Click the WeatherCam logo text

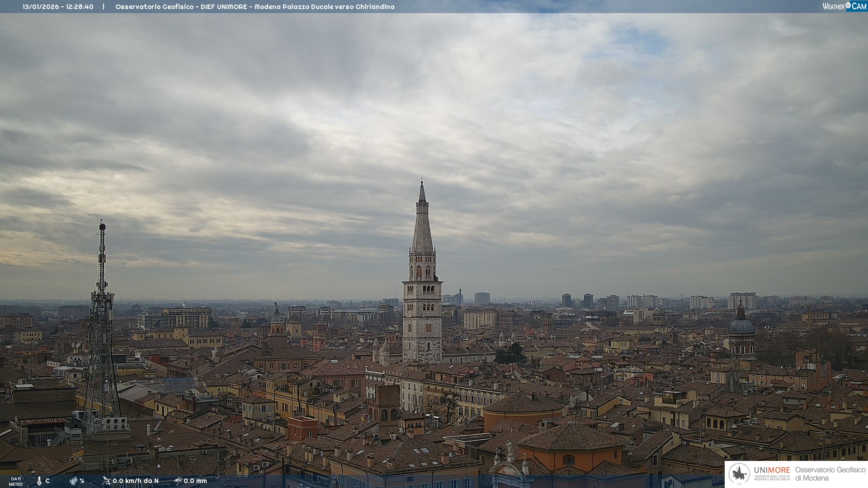click(834, 6)
